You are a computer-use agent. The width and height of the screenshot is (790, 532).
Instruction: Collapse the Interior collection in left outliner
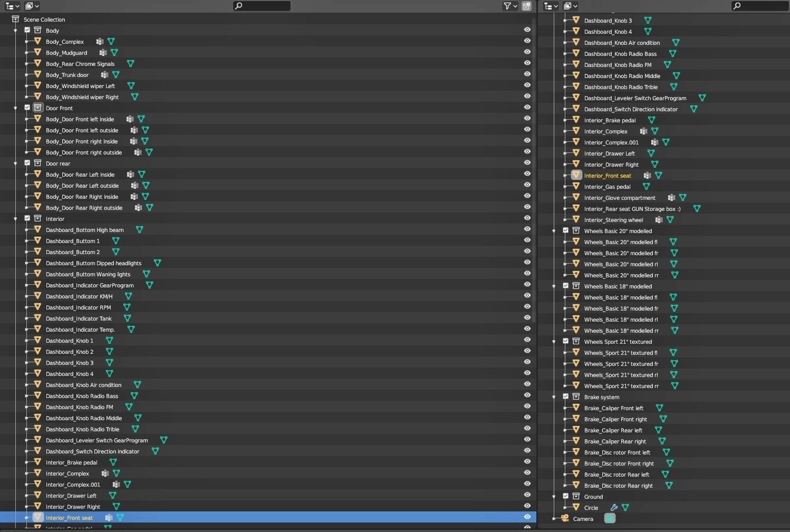pos(15,219)
